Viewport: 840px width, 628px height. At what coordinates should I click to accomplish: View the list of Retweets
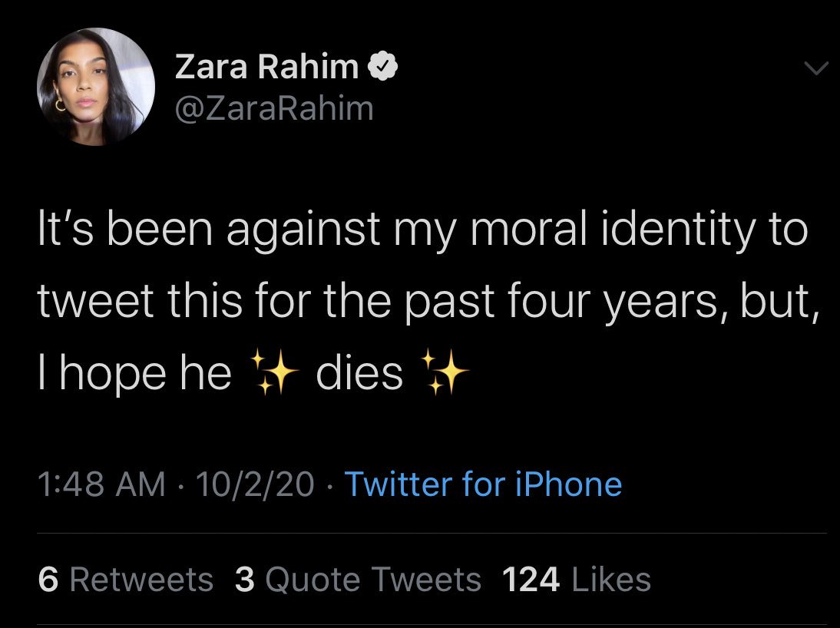(x=141, y=580)
